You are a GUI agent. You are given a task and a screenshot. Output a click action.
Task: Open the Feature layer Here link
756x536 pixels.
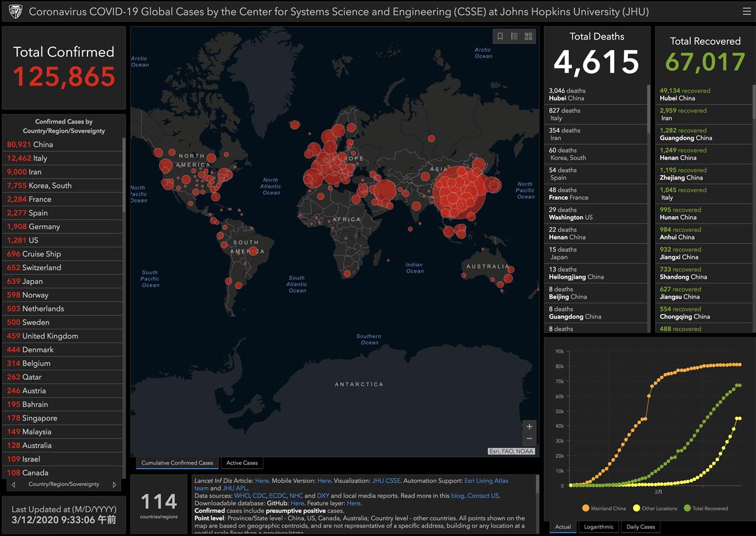[354, 503]
